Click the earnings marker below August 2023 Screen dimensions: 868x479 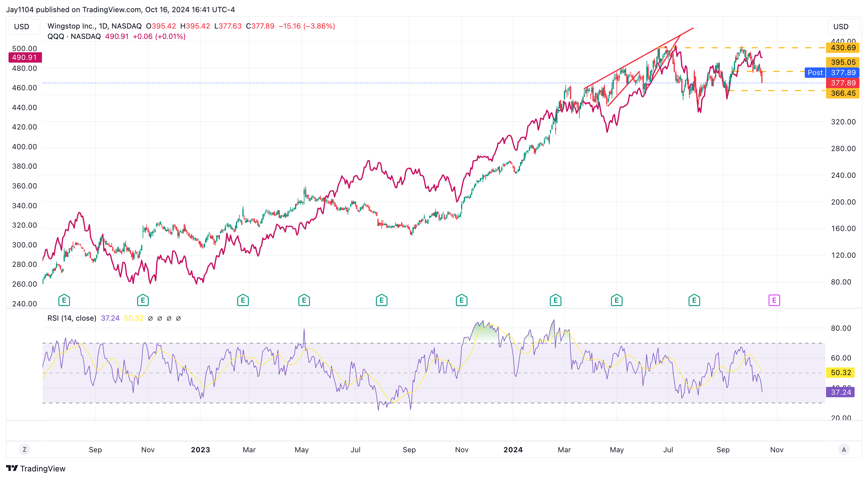coord(381,300)
